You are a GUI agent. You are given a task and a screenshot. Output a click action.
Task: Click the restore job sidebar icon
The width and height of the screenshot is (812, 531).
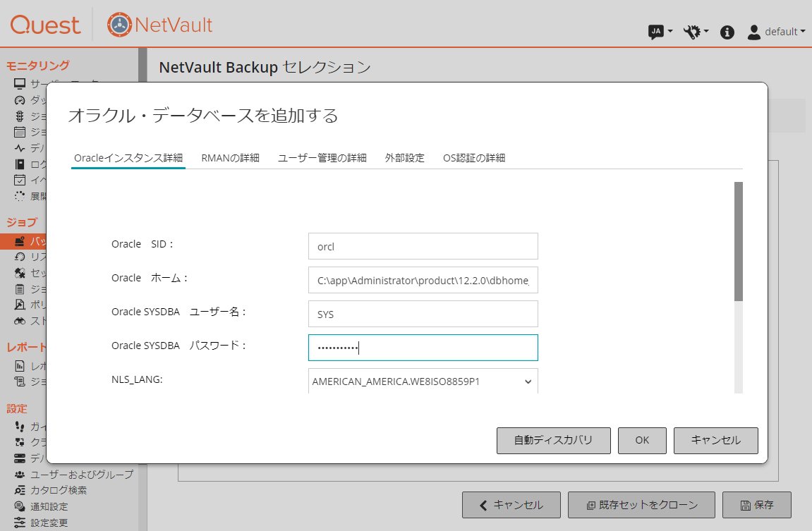(20, 257)
